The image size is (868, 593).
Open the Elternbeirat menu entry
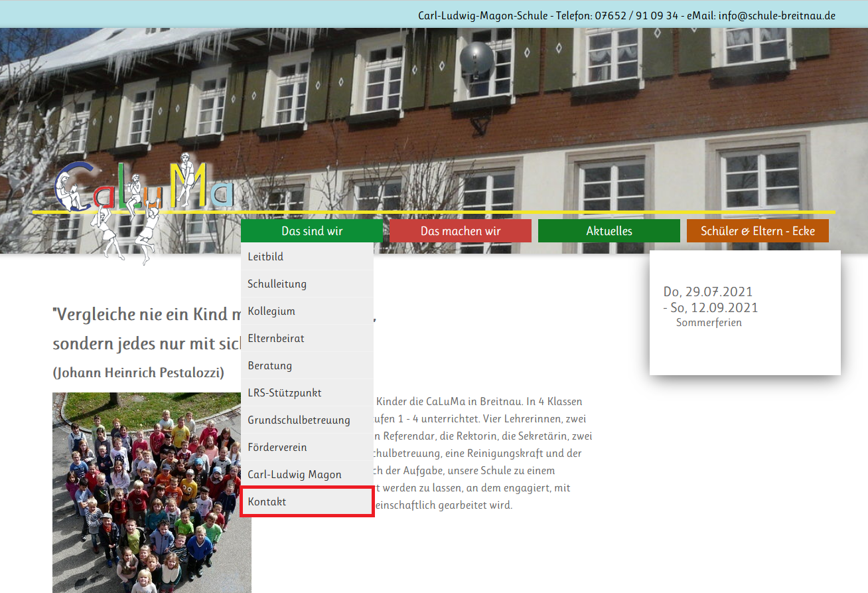coord(276,338)
